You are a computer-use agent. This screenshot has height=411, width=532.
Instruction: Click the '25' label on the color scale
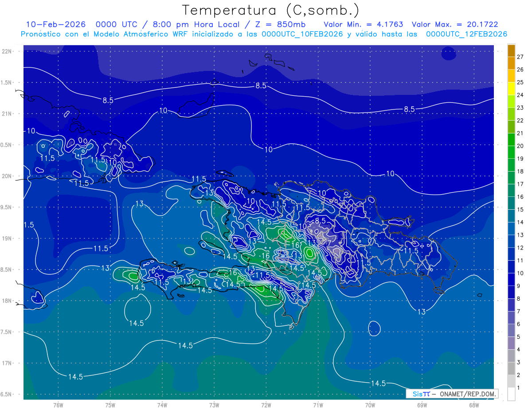520,82
